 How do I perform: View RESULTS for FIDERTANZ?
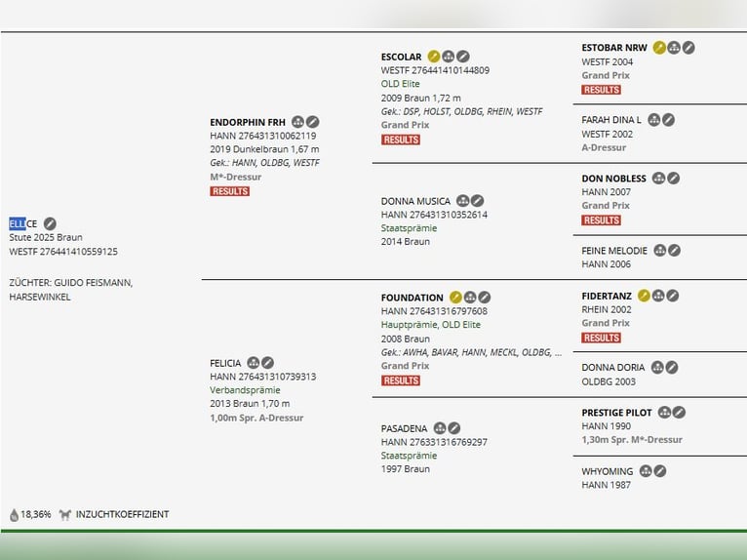tap(601, 338)
